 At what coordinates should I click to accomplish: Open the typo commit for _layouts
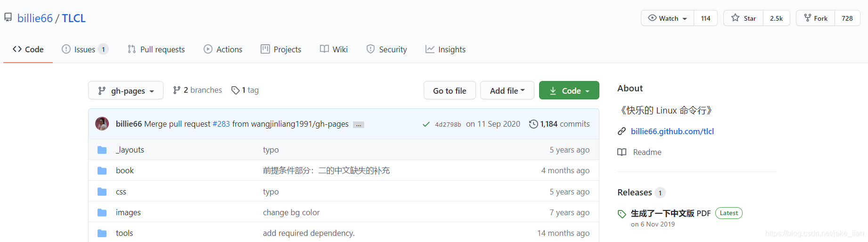pos(271,150)
